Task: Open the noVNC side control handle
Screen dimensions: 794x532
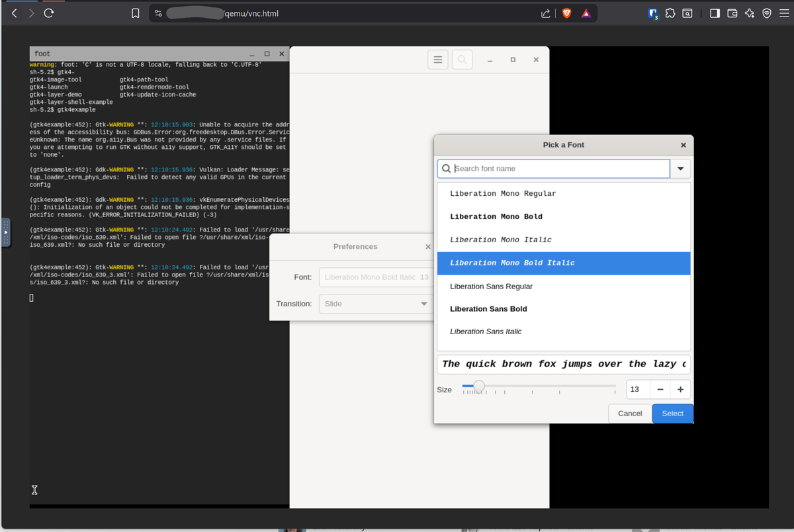Action: [x=6, y=233]
